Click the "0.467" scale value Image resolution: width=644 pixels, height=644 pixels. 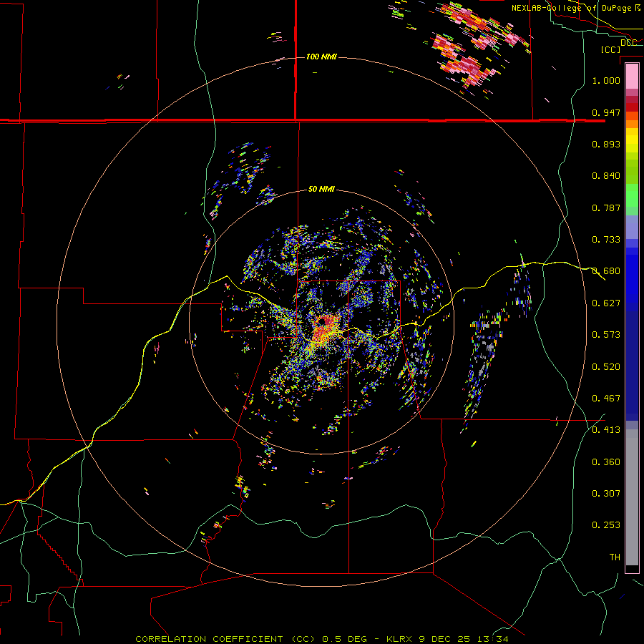pos(606,399)
